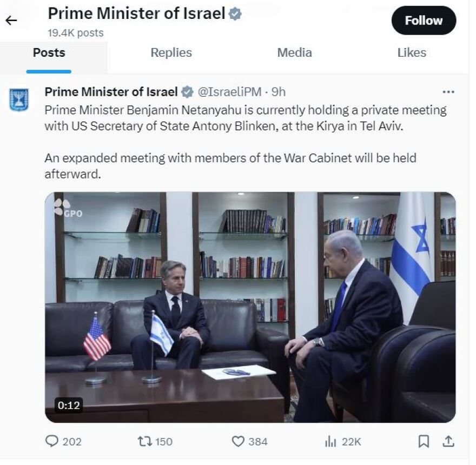Click verified badge beside header profile name

235,14
